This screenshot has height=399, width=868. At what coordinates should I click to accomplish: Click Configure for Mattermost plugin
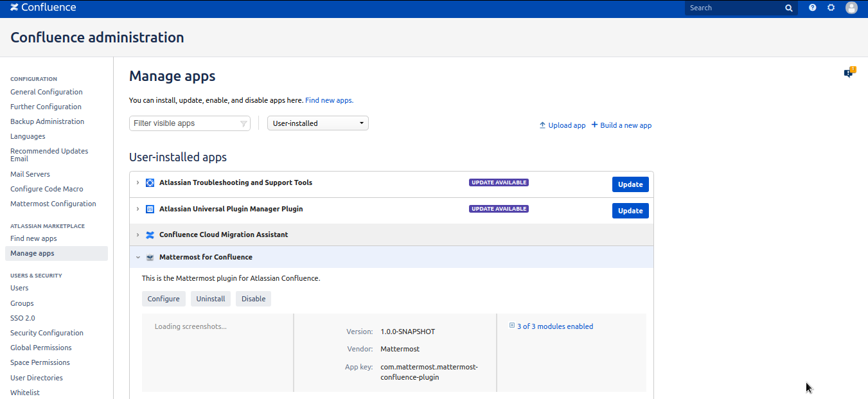(164, 299)
